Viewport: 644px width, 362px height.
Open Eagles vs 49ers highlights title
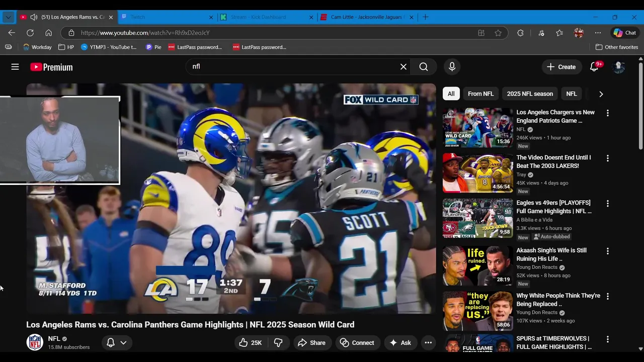[554, 207]
